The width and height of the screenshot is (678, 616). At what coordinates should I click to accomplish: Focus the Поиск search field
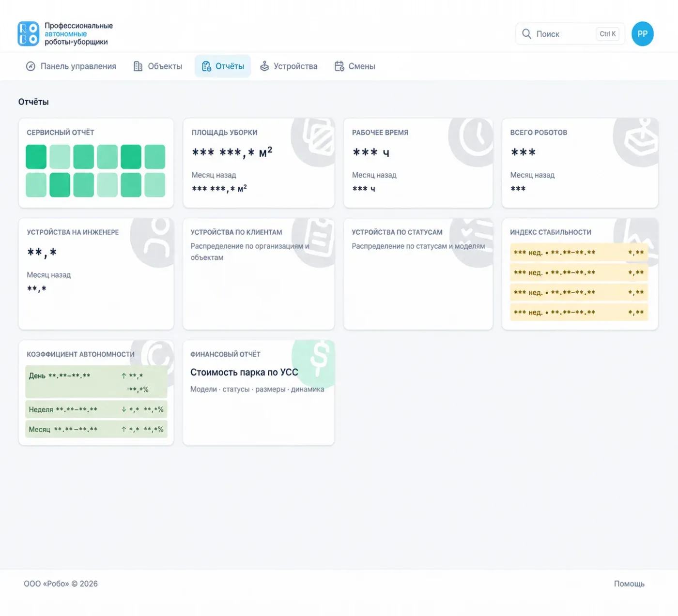click(x=570, y=34)
